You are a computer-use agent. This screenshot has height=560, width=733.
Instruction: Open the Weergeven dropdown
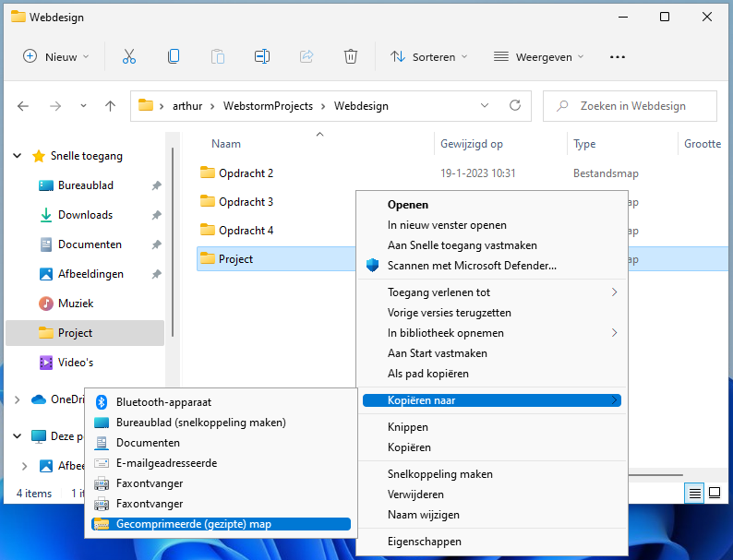pyautogui.click(x=539, y=56)
